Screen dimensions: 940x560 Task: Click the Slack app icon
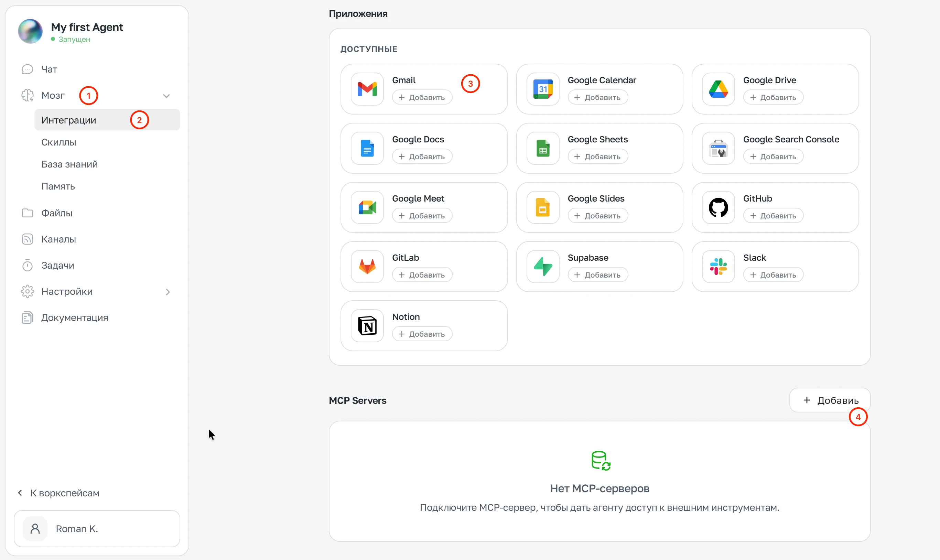pyautogui.click(x=718, y=267)
